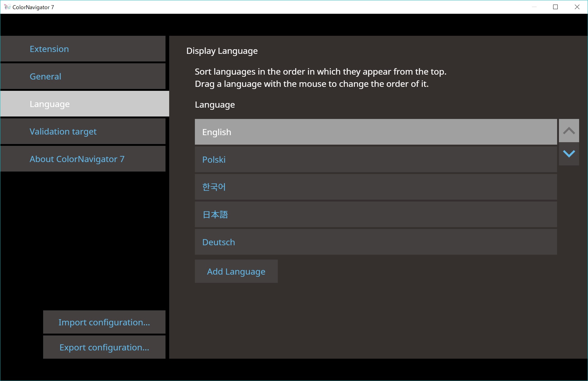Click the Add Language button
588x381 pixels.
pos(236,271)
